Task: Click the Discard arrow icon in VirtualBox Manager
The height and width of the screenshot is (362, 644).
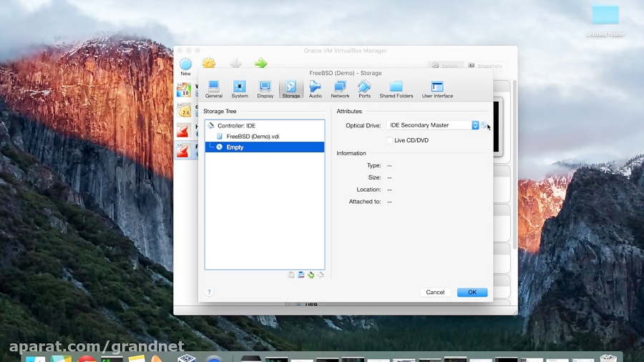Action: click(235, 63)
